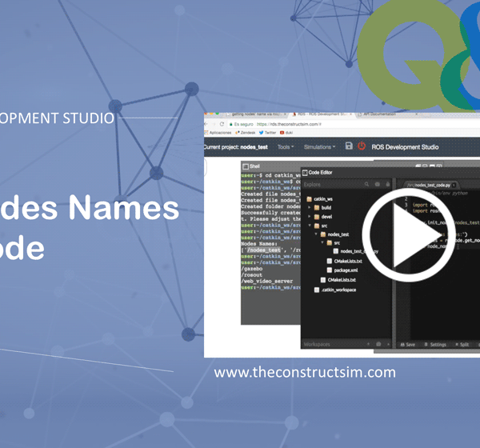The width and height of the screenshot is (480, 448).
Task: Select the nodes_test folder row
Action: tap(334, 234)
